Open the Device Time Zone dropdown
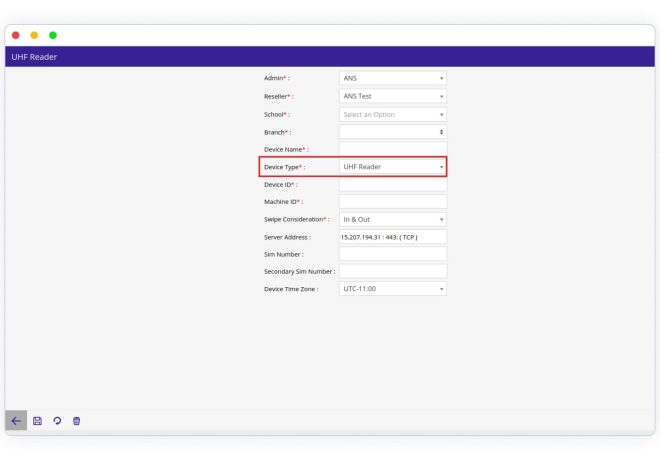This screenshot has width=660, height=460. [x=393, y=289]
